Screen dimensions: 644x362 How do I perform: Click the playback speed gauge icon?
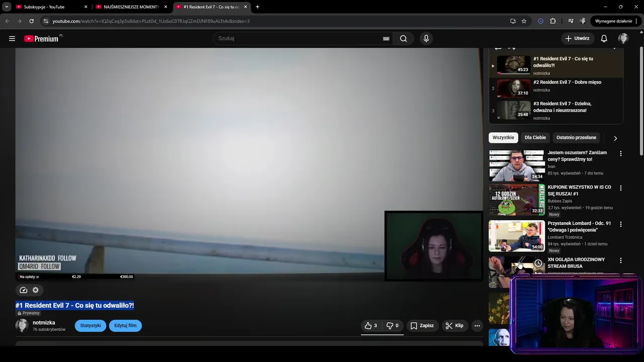pyautogui.click(x=23, y=290)
